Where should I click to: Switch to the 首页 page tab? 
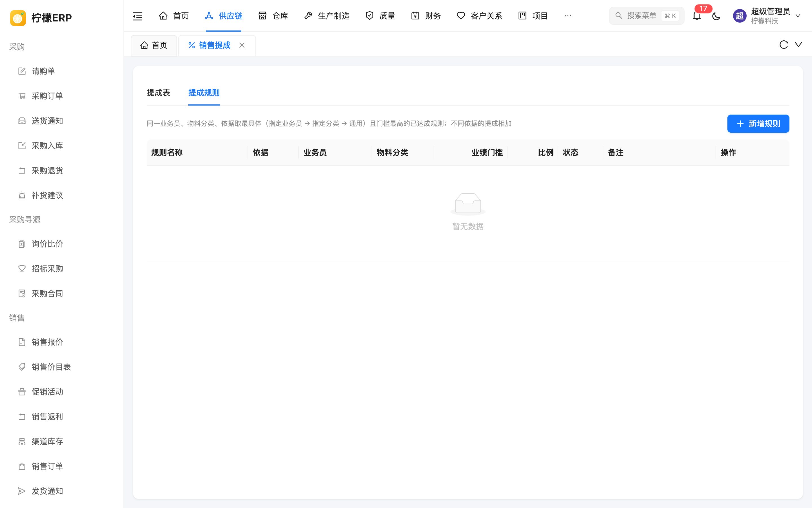coord(154,45)
